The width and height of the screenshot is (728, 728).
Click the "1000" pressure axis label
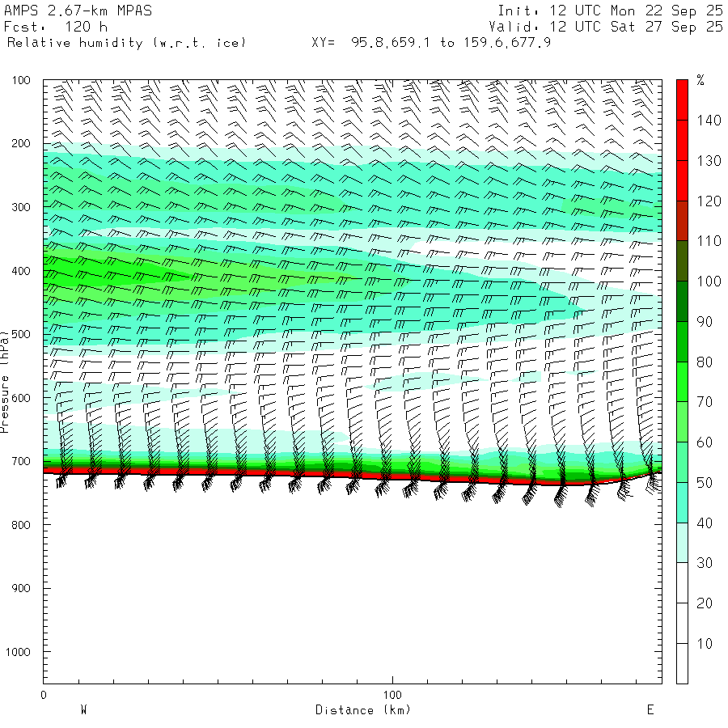pos(18,652)
